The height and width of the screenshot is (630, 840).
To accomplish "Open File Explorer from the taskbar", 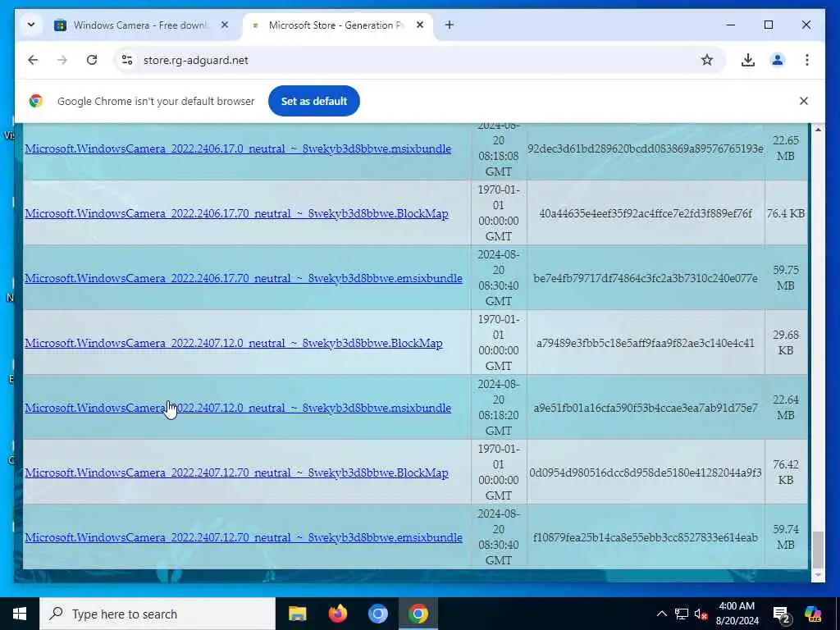I will (297, 614).
